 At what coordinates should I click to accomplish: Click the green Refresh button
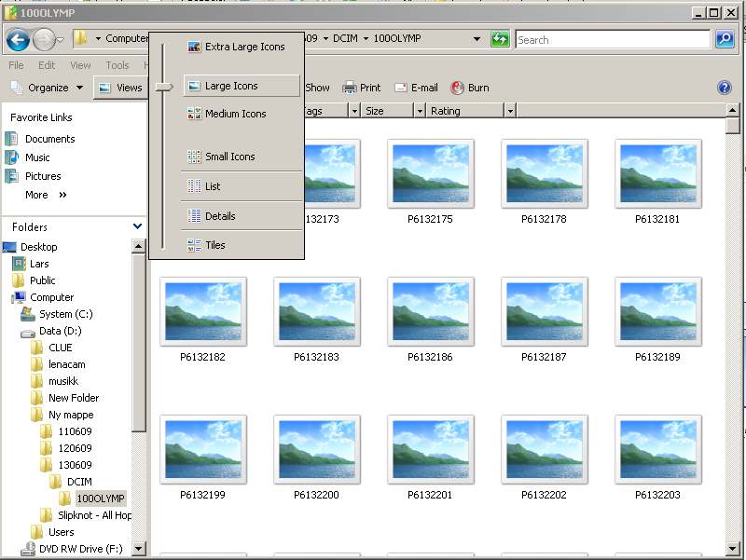501,39
